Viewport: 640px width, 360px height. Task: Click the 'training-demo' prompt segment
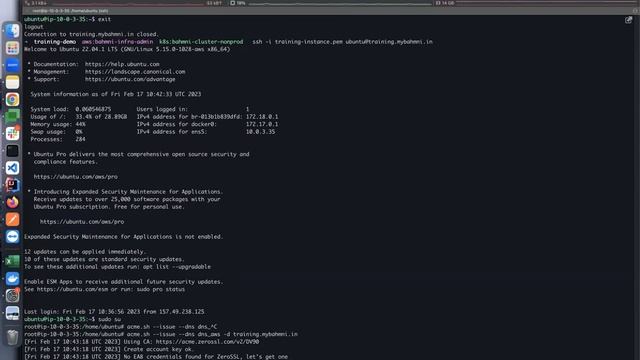[55, 42]
